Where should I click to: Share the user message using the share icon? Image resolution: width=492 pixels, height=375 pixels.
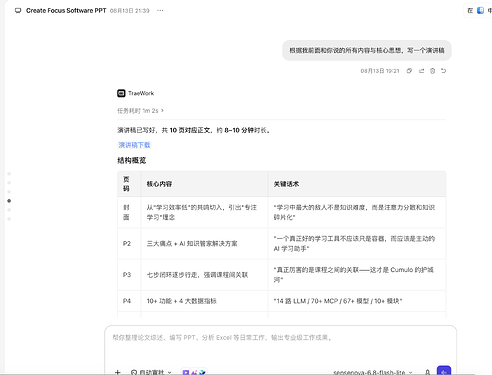(x=421, y=71)
